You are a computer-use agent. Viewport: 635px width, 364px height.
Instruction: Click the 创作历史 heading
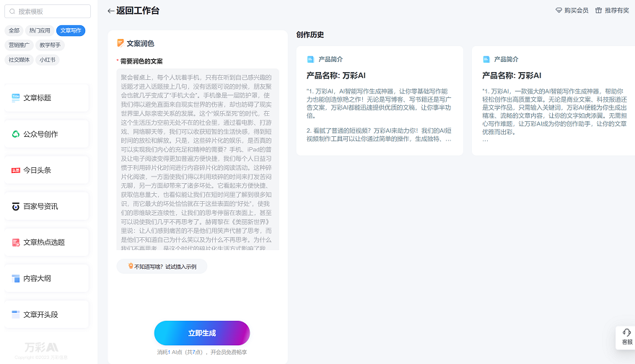(310, 35)
